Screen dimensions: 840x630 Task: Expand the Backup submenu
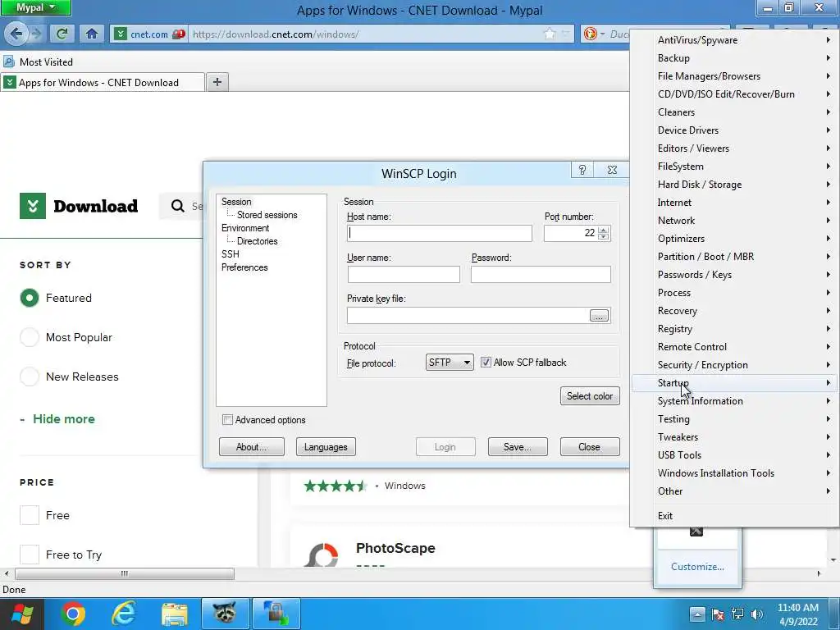(x=734, y=58)
